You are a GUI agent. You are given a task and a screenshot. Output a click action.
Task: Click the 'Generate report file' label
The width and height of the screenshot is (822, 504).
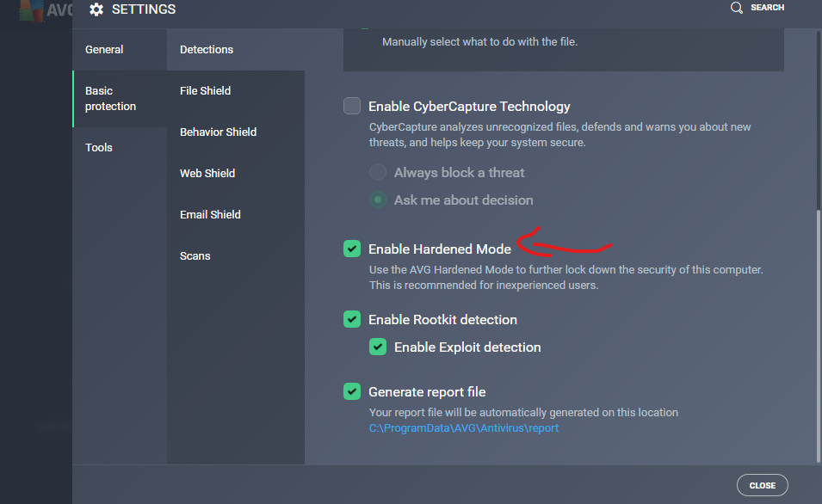point(427,392)
